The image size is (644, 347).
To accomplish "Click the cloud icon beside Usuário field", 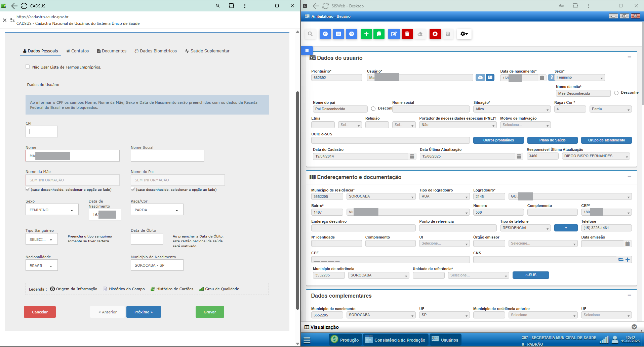I will [480, 78].
